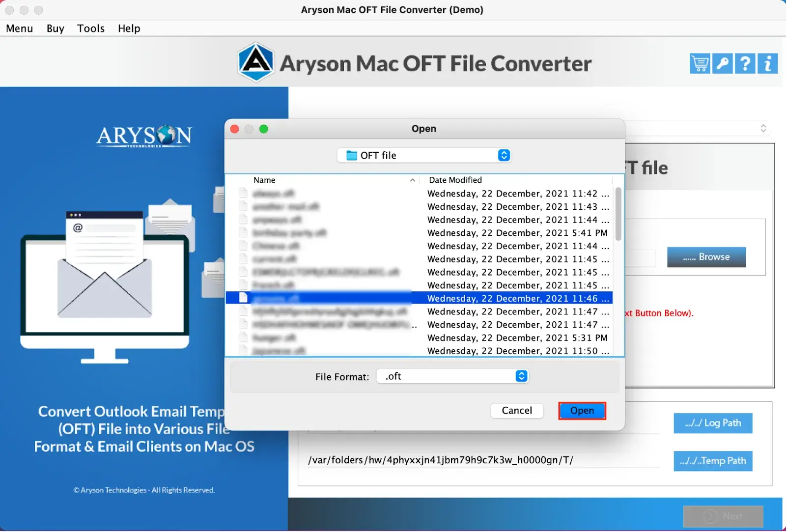Open the Menu menu
786x532 pixels.
[x=20, y=28]
